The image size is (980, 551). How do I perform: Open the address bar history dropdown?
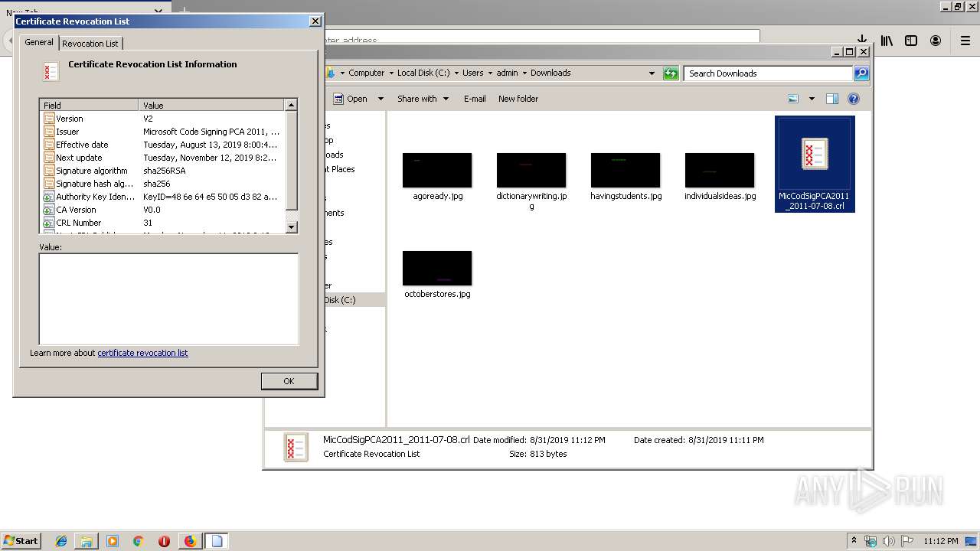[x=652, y=73]
